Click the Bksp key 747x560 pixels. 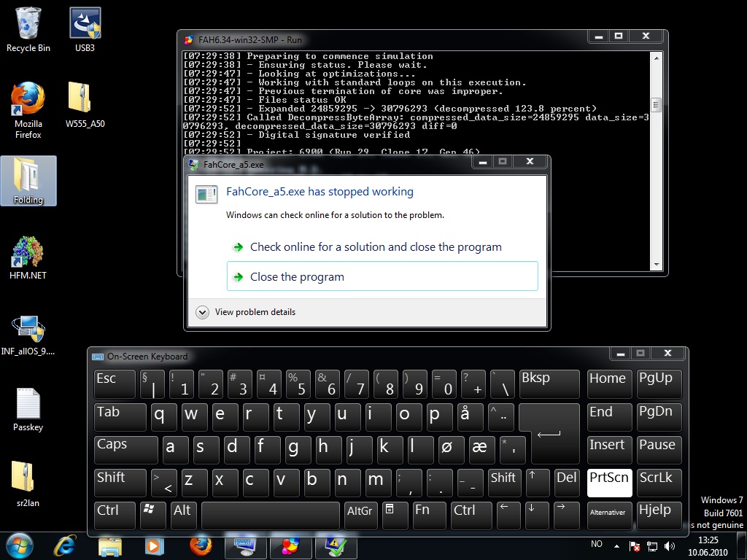coord(549,384)
